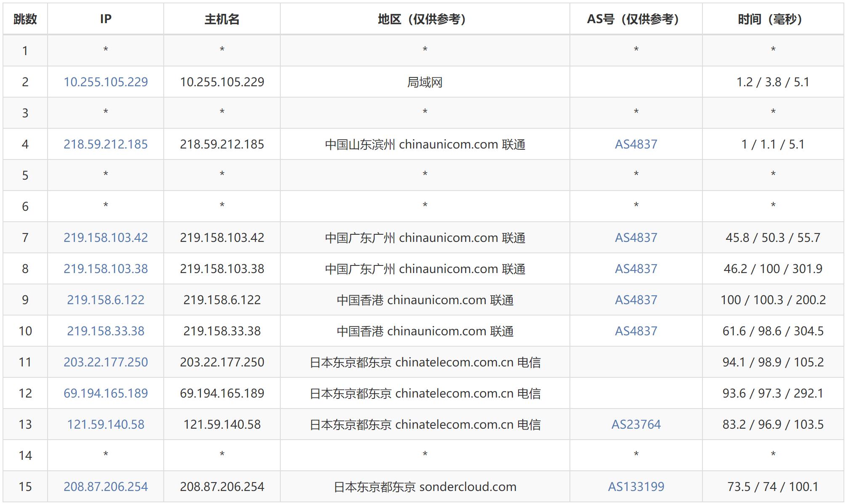Select the 日本东京都东京 sondercloud.com cell
Screen dimensions: 846x504
[x=425, y=486]
